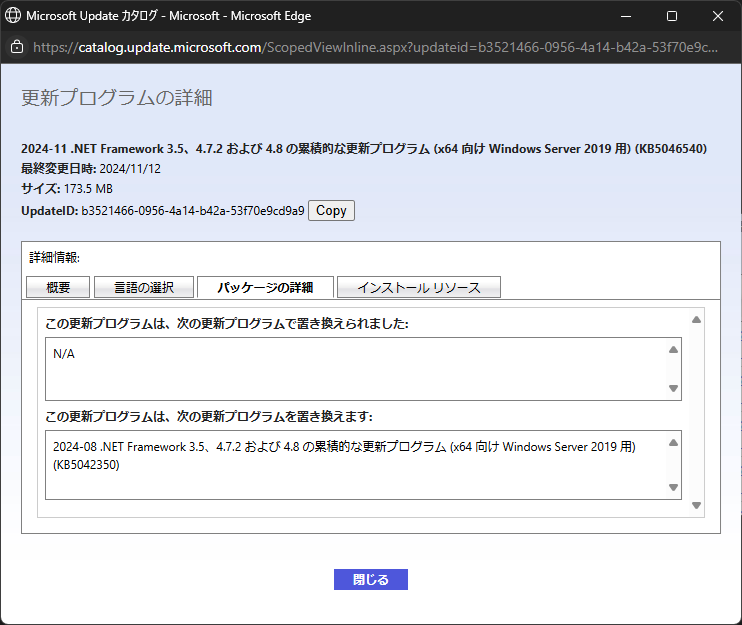Click up arrow of outer details scrollbar
The image size is (742, 625).
(696, 320)
